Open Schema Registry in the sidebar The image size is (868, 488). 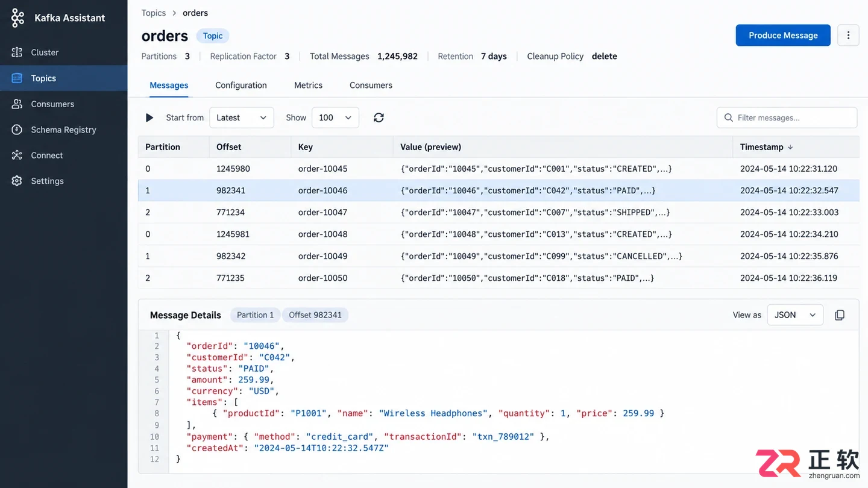click(63, 130)
